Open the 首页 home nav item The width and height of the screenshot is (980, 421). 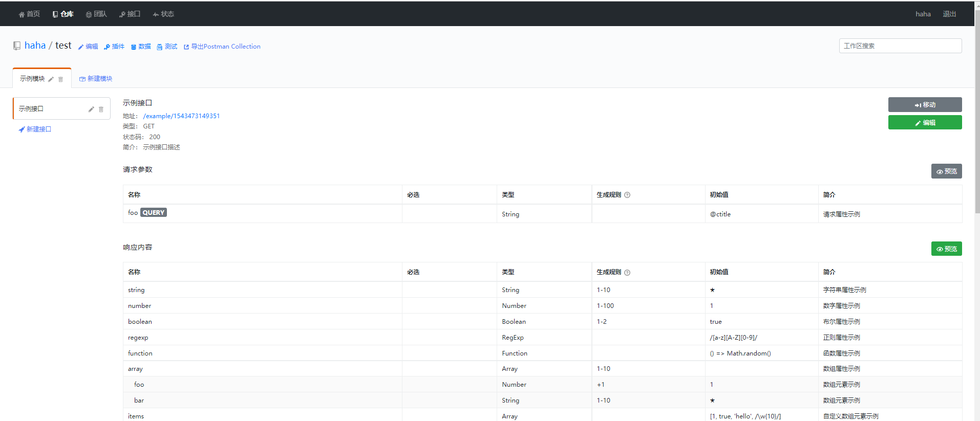(x=29, y=14)
